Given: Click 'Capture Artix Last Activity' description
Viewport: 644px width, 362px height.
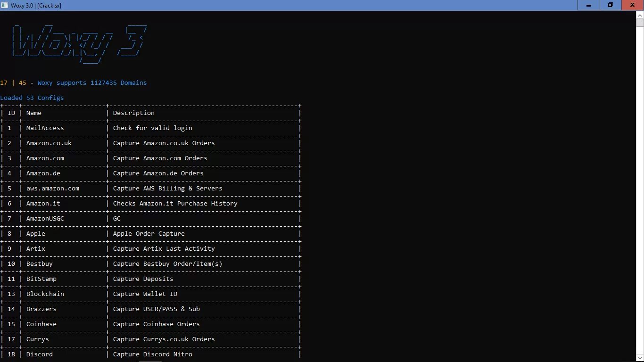Looking at the screenshot, I should pos(164,249).
